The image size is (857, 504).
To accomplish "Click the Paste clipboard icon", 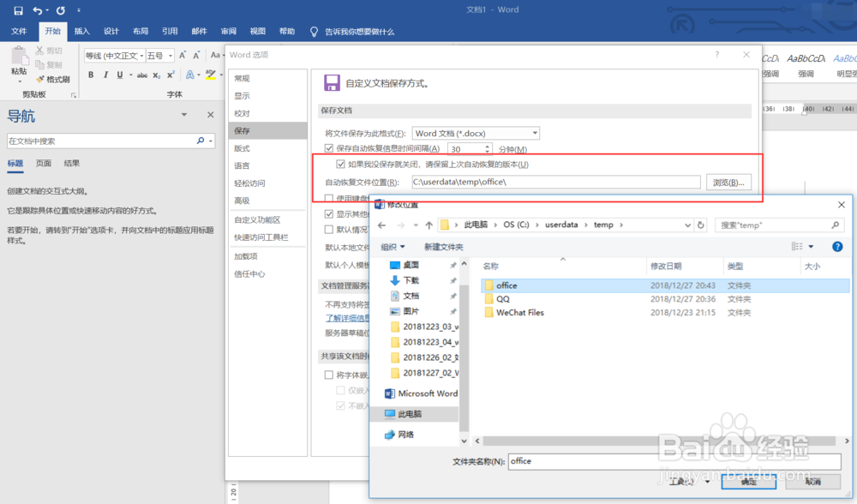I will pyautogui.click(x=19, y=56).
